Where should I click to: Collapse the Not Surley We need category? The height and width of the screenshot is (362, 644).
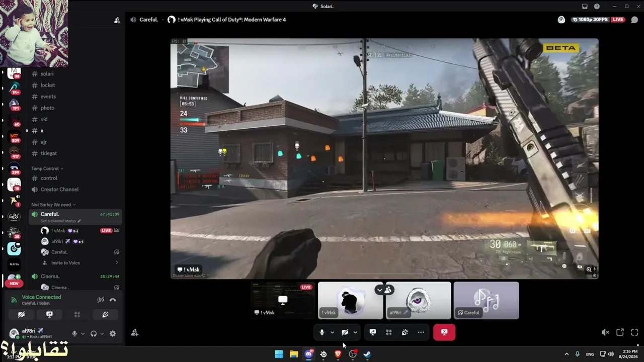tap(53, 205)
